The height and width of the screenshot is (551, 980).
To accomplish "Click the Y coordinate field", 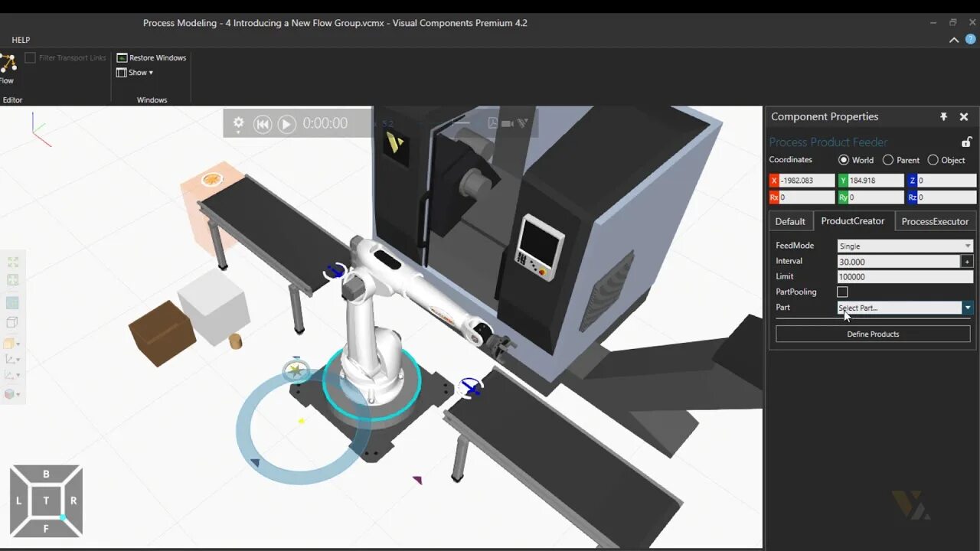I will point(876,181).
